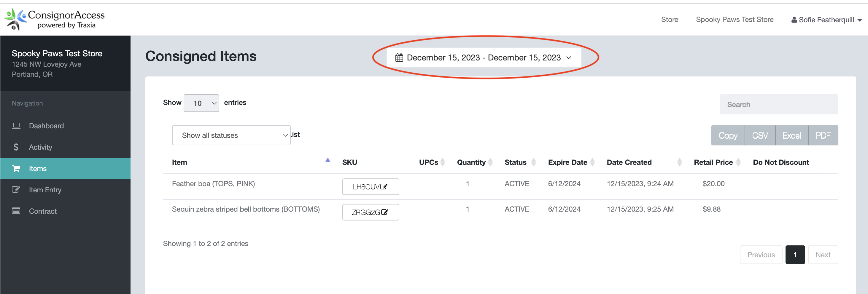Click the Do Not Discount column header
868x294 pixels.
tap(781, 162)
